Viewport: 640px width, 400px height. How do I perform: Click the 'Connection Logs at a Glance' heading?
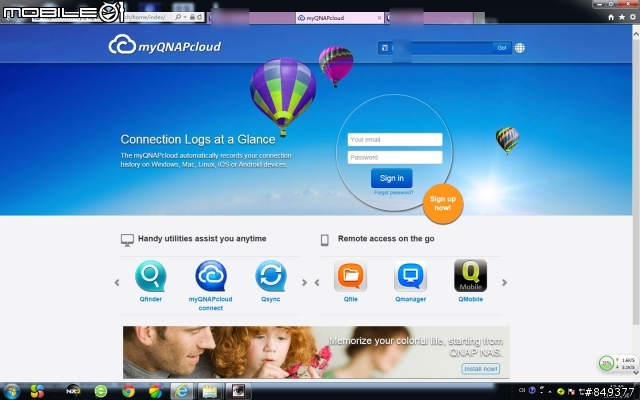[198, 140]
